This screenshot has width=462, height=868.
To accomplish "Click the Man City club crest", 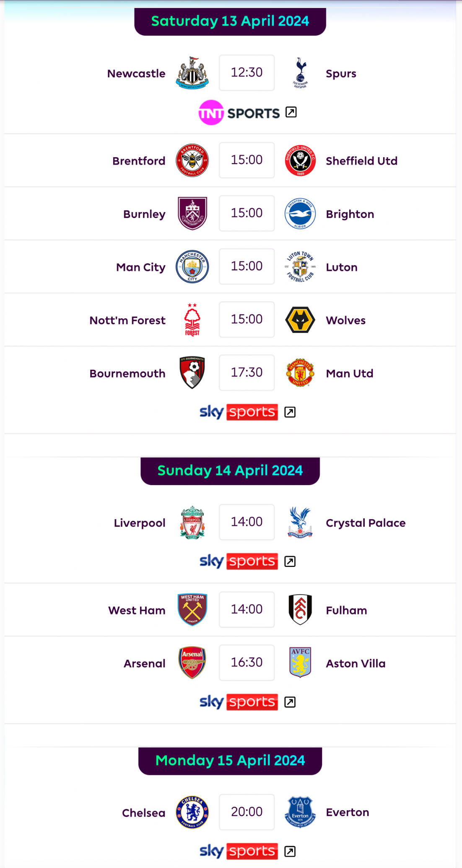I will click(x=192, y=267).
